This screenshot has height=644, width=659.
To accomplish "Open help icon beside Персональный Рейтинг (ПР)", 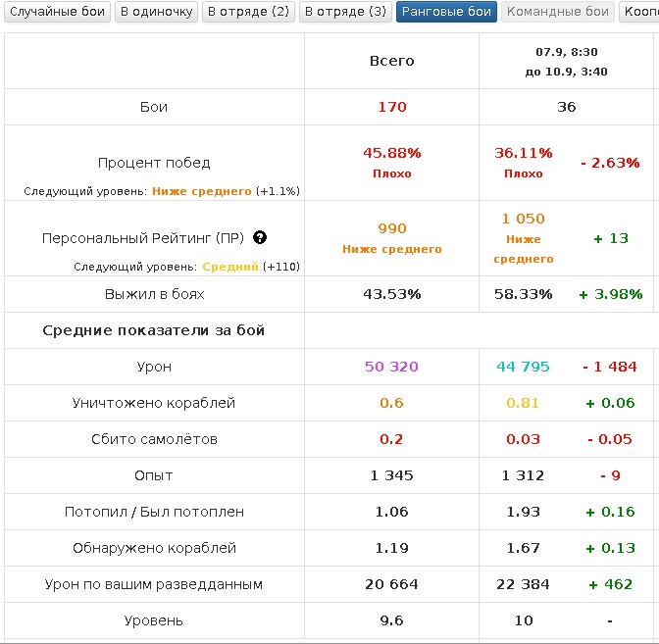I will 260,238.
